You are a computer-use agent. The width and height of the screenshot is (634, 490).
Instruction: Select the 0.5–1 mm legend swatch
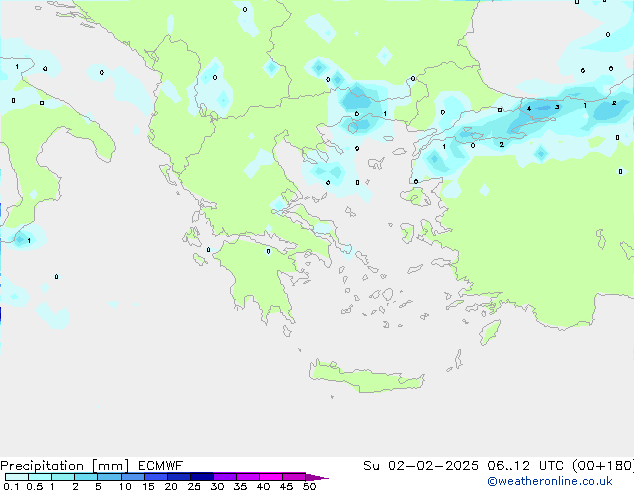tap(40, 477)
